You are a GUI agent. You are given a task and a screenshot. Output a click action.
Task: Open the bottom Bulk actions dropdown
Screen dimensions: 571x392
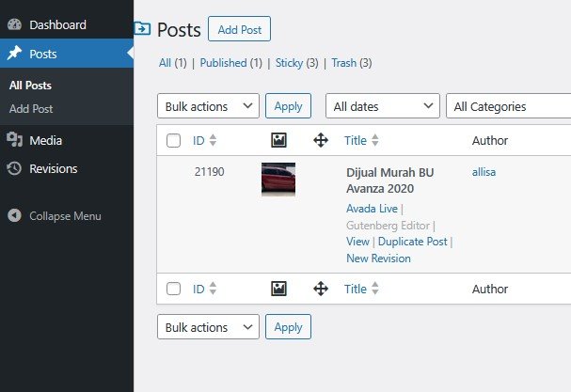tap(208, 327)
